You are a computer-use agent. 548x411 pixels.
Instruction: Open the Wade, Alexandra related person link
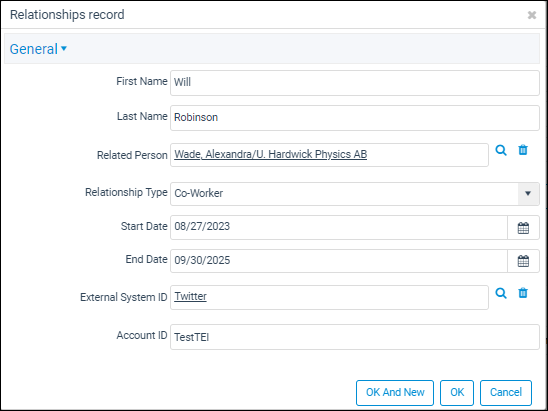tap(271, 154)
